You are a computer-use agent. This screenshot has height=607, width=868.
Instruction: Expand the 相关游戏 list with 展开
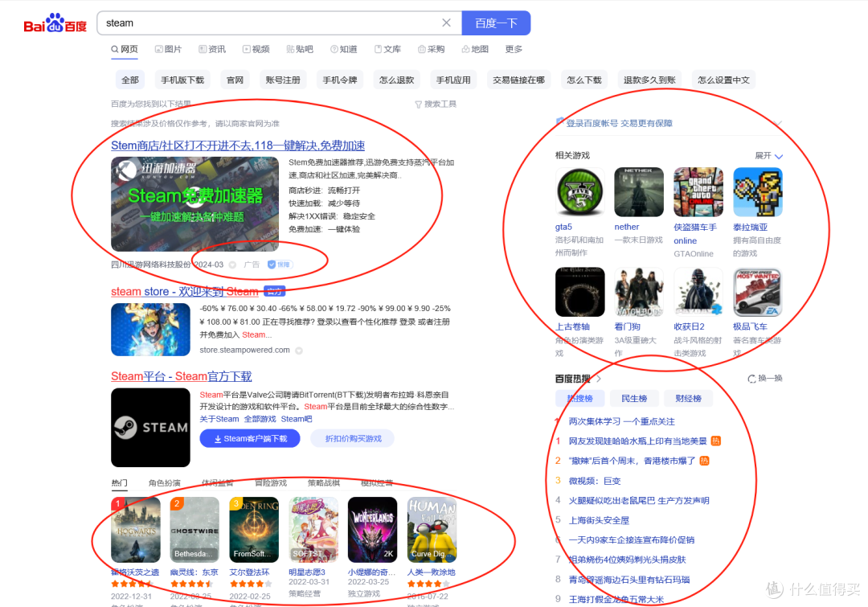tap(768, 156)
